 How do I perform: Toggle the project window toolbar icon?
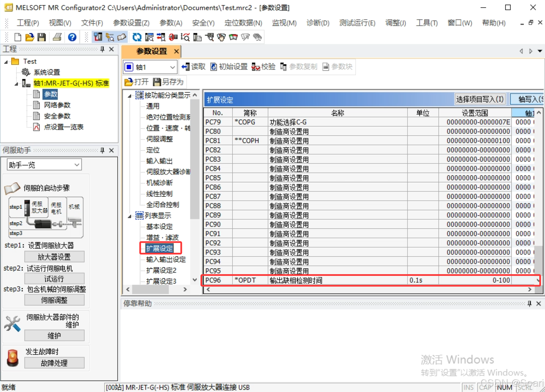coord(98,37)
